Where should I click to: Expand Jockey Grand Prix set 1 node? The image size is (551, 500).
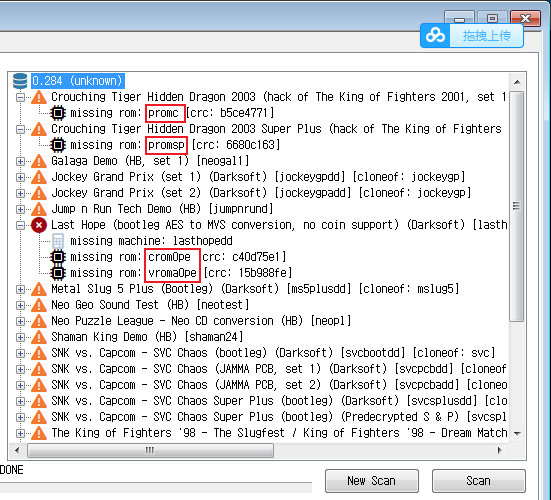[x=20, y=177]
